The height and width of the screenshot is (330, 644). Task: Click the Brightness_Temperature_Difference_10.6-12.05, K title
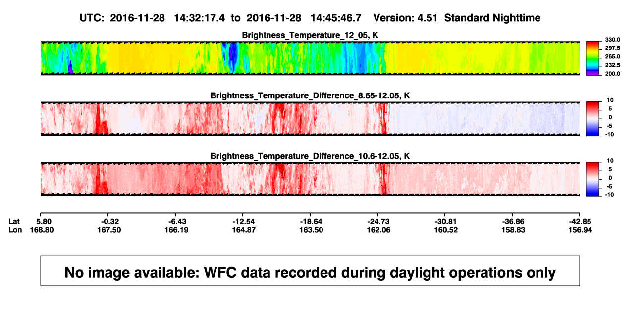[x=310, y=156]
